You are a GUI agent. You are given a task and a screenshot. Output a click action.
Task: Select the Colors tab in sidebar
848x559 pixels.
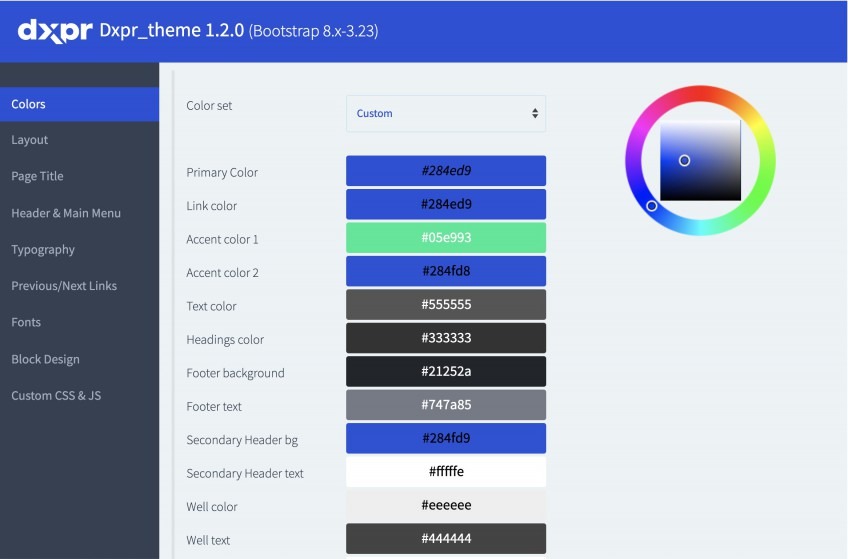28,104
